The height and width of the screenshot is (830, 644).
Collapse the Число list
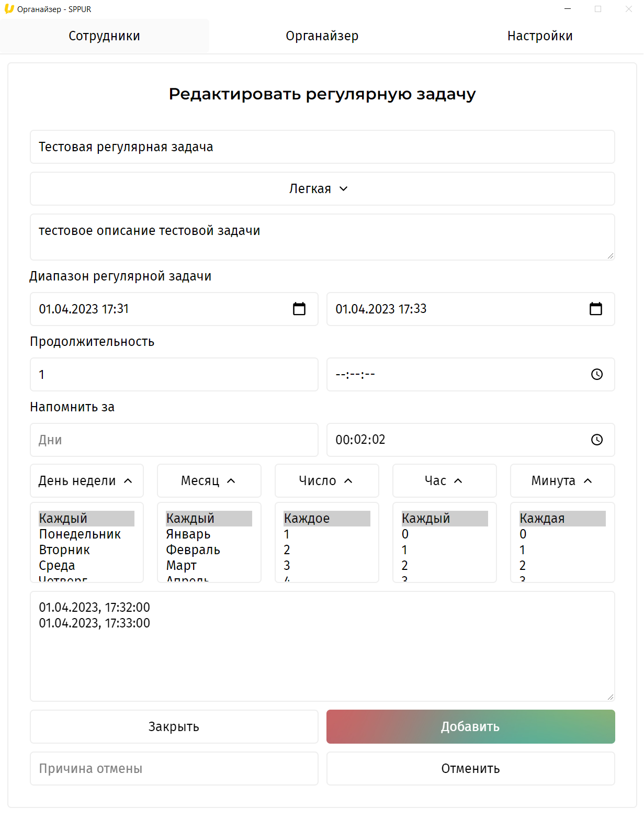pos(327,481)
